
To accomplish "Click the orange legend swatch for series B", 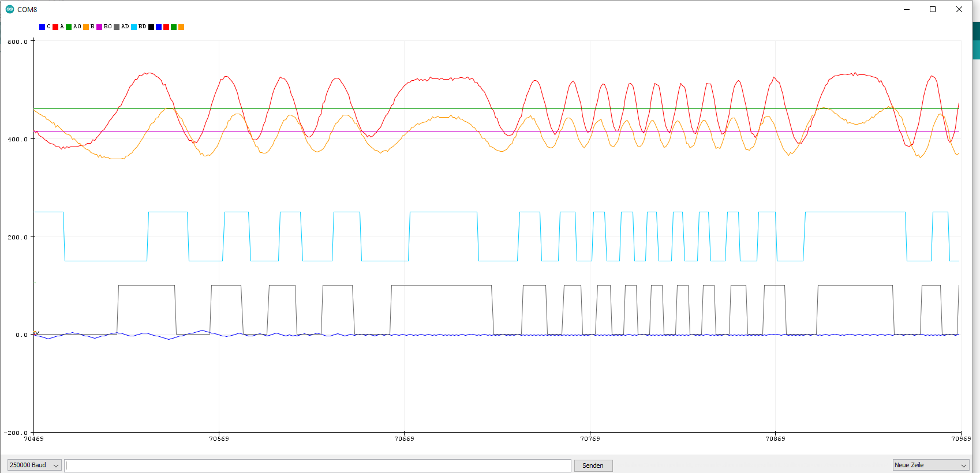I will pyautogui.click(x=86, y=27).
